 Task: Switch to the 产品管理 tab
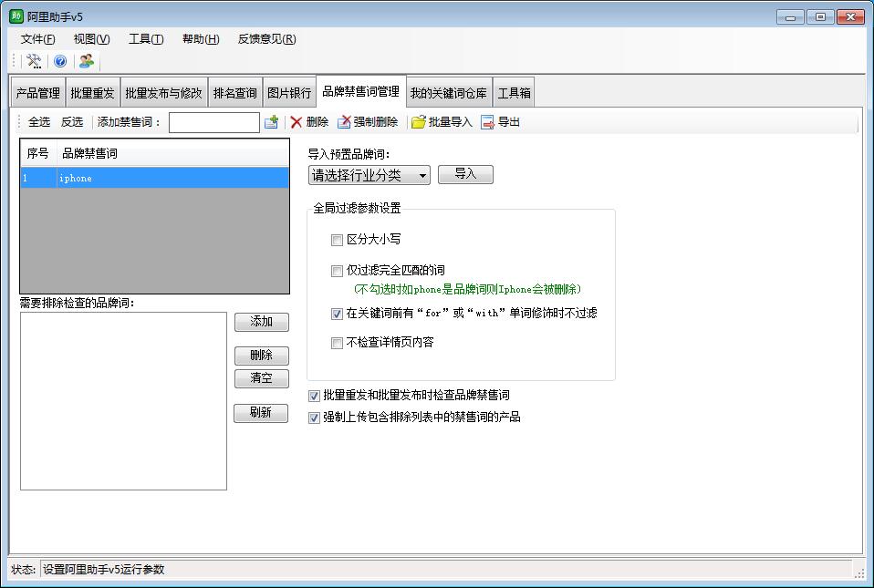[x=38, y=92]
